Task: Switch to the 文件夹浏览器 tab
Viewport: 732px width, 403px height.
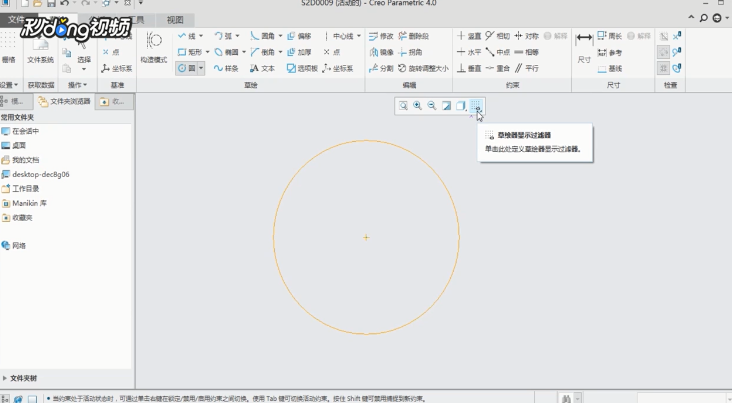Action: 64,101
